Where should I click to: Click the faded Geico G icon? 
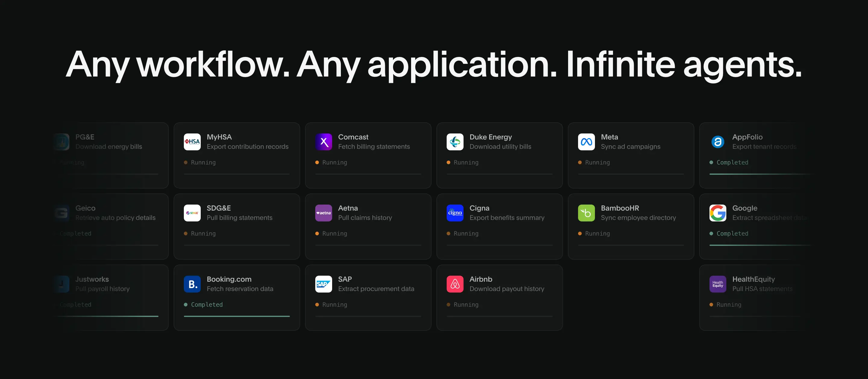[x=61, y=213]
